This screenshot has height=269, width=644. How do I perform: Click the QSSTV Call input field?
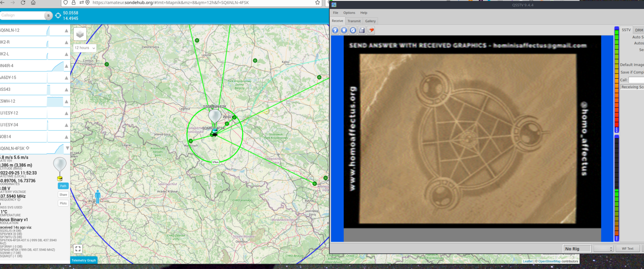(636, 80)
